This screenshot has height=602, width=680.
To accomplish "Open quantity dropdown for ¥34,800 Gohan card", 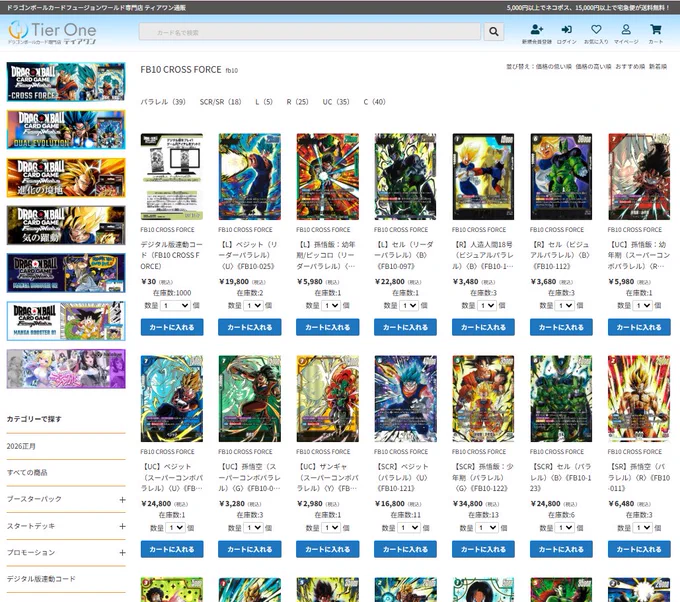I will pos(487,528).
